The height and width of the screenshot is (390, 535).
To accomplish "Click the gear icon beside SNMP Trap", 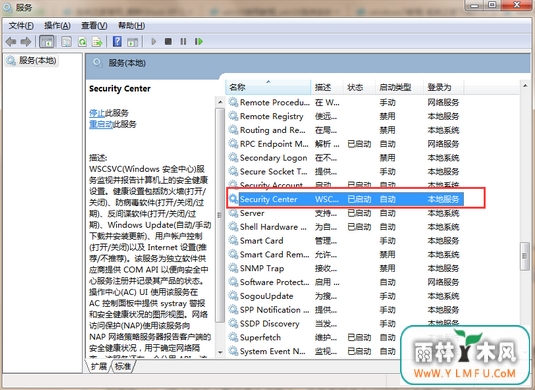I will coord(233,268).
